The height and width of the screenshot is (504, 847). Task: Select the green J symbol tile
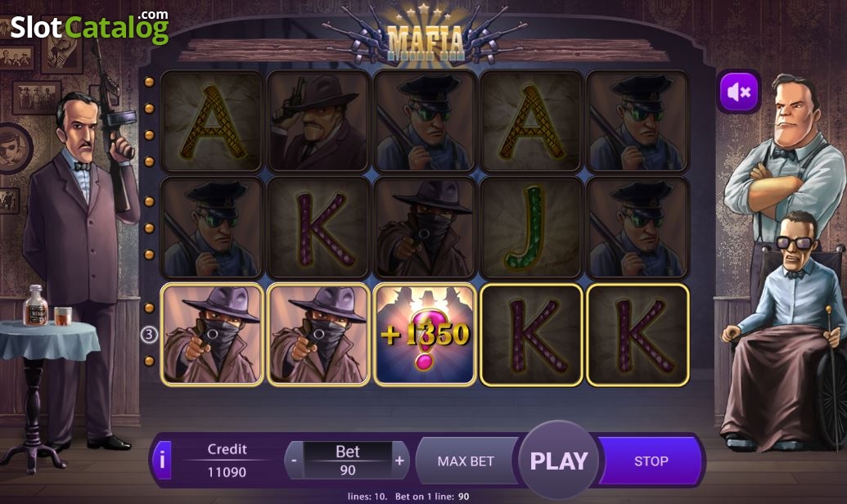coord(532,228)
